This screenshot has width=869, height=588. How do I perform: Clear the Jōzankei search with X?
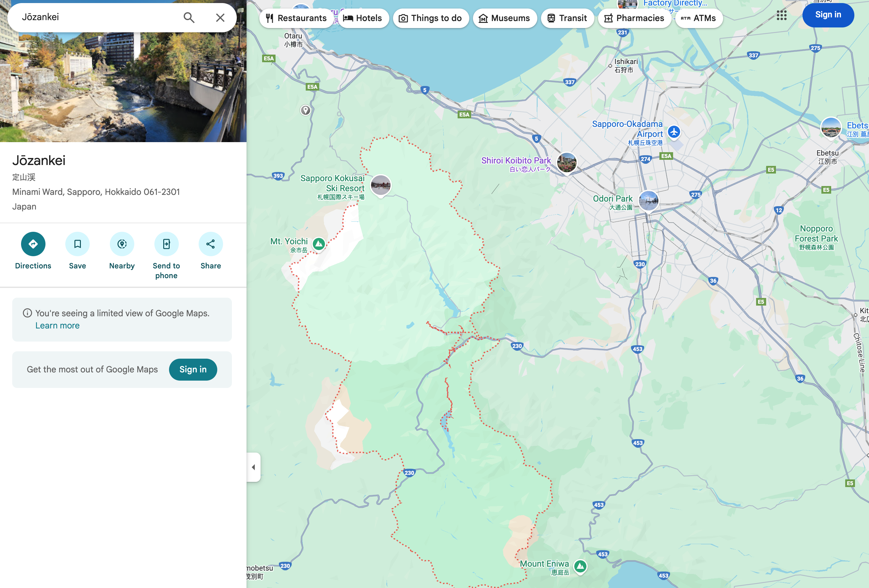(220, 18)
